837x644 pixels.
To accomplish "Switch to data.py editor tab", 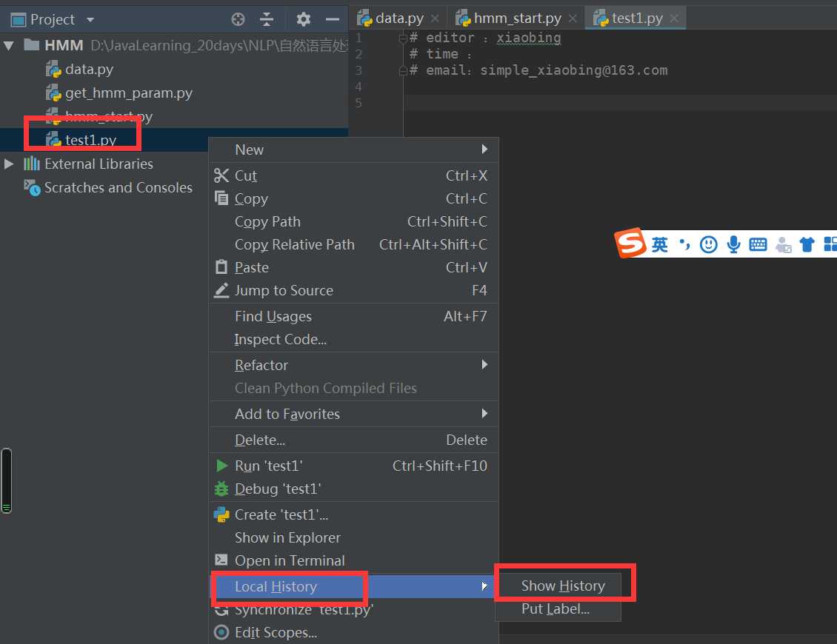I will (x=399, y=19).
